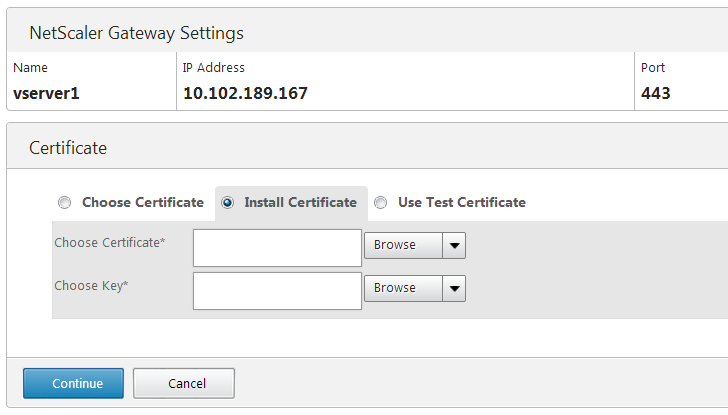Switch to the Install Certificate tab label
Image resolution: width=728 pixels, height=415 pixels.
tap(300, 203)
